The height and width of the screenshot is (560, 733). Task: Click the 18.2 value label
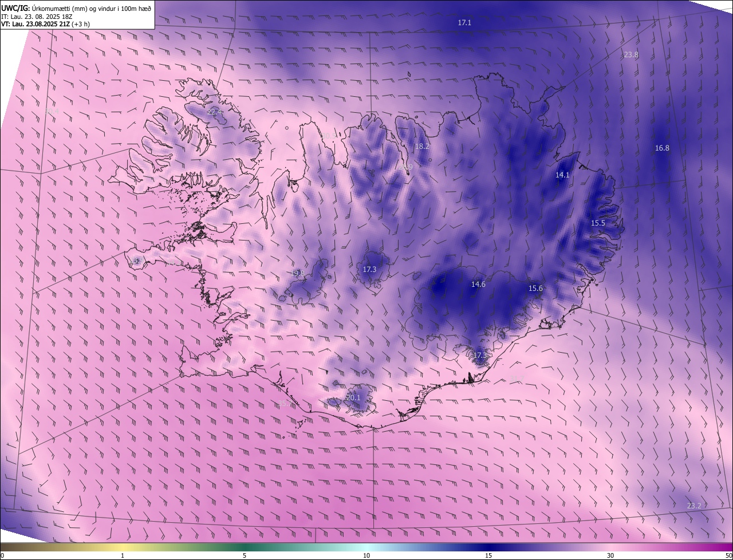click(422, 147)
